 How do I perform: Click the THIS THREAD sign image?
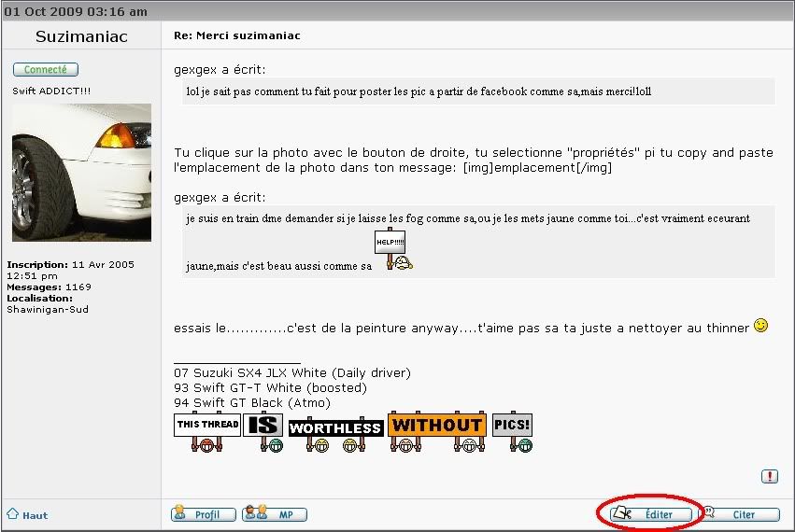207,431
